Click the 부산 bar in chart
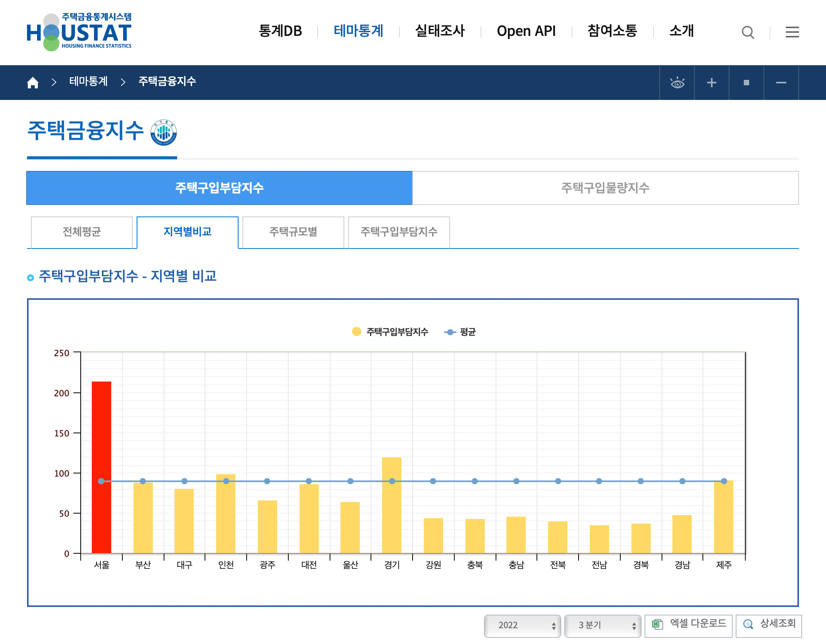826x644 pixels. click(x=143, y=518)
